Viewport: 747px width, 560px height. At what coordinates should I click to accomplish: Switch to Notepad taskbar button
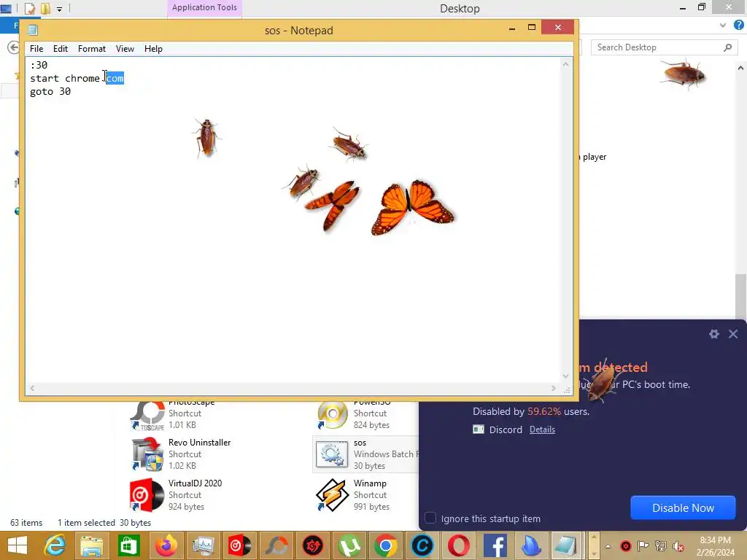566,545
